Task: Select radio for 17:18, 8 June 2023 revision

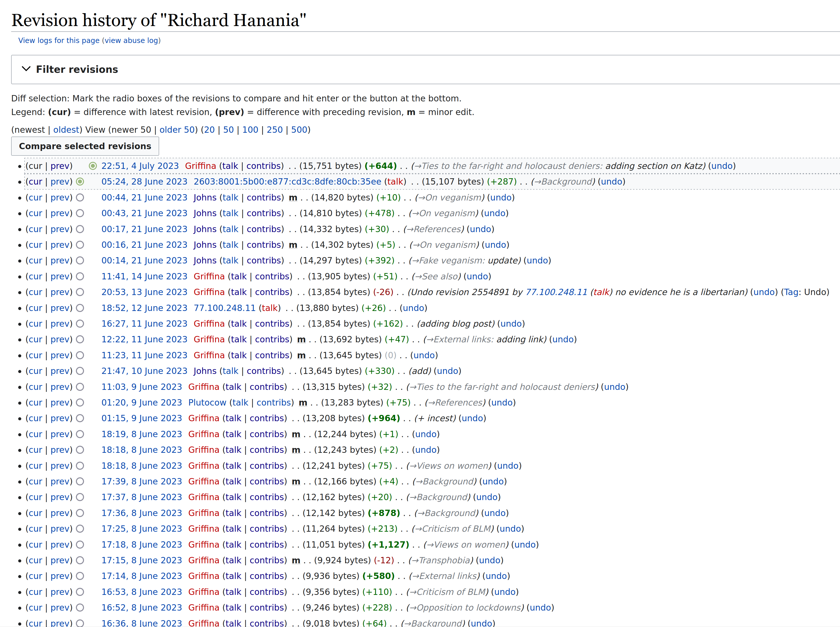Action: point(80,545)
